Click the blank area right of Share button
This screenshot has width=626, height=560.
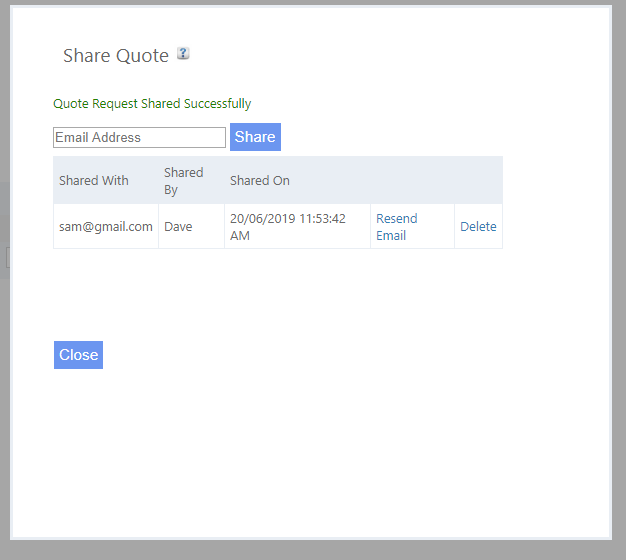pyautogui.click(x=420, y=137)
